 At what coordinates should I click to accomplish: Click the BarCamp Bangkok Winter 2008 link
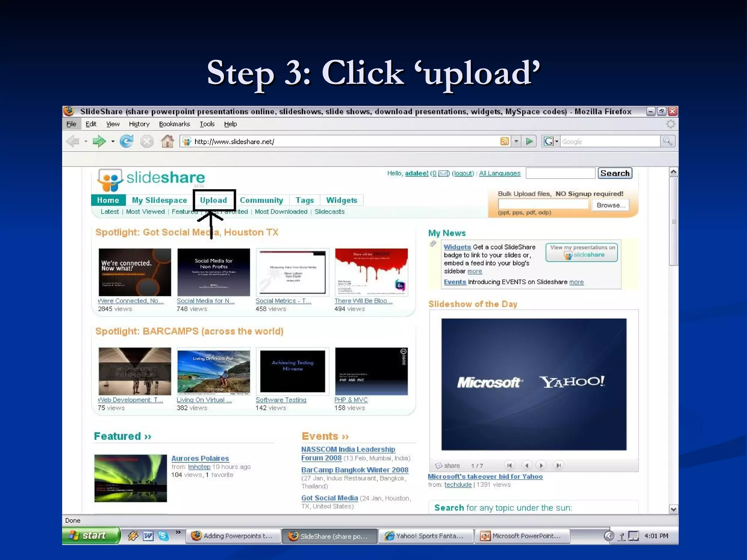(355, 470)
